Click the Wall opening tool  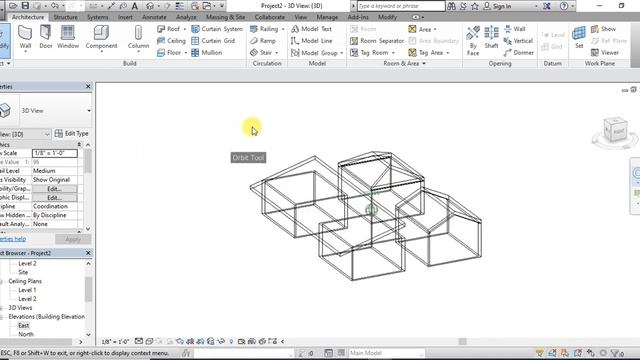515,29
